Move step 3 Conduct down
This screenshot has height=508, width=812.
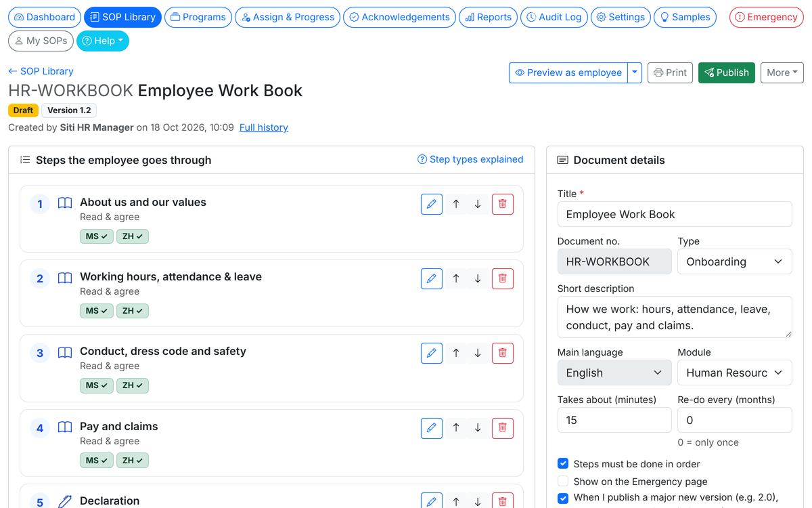point(478,353)
